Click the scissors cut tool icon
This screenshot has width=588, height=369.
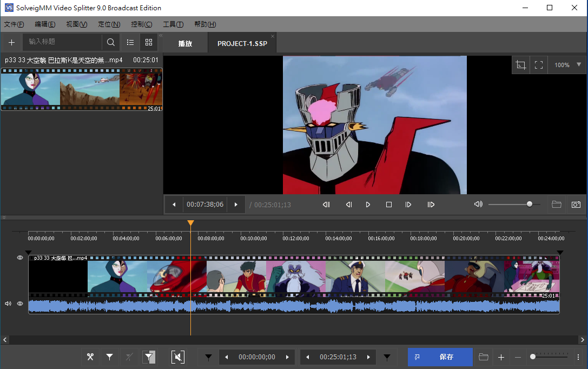(90, 357)
